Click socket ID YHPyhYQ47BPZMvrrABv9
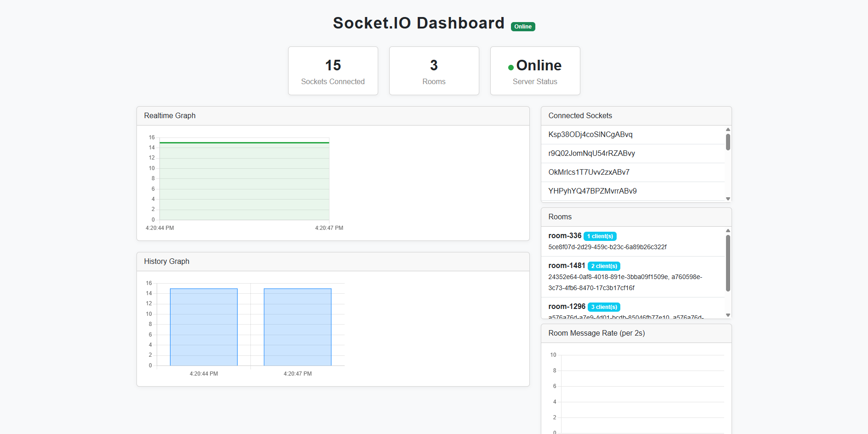The width and height of the screenshot is (868, 434). (x=592, y=191)
